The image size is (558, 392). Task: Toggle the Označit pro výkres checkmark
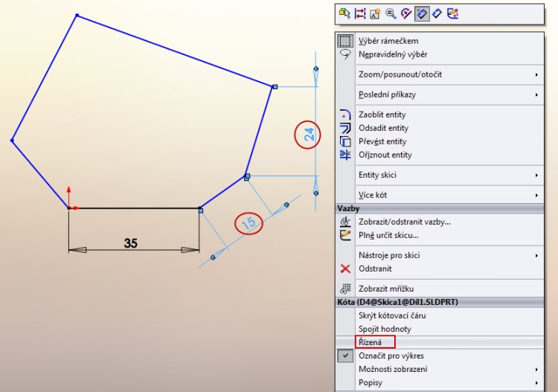point(345,356)
